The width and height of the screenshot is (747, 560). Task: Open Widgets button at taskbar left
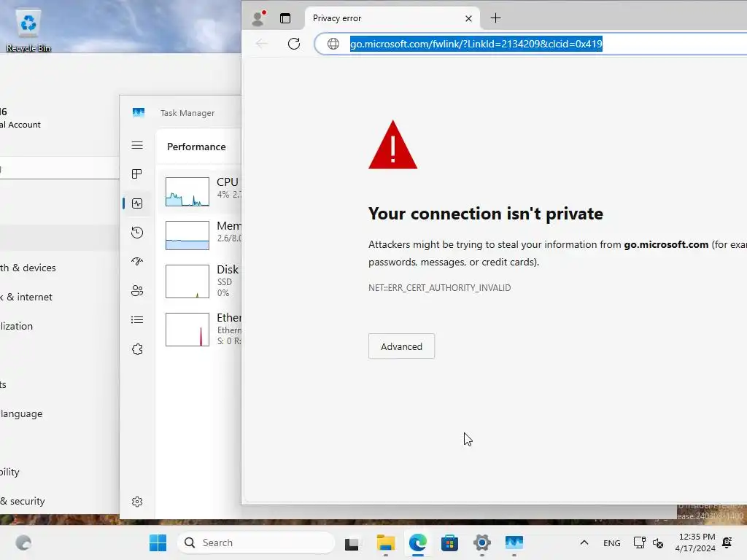(x=23, y=542)
